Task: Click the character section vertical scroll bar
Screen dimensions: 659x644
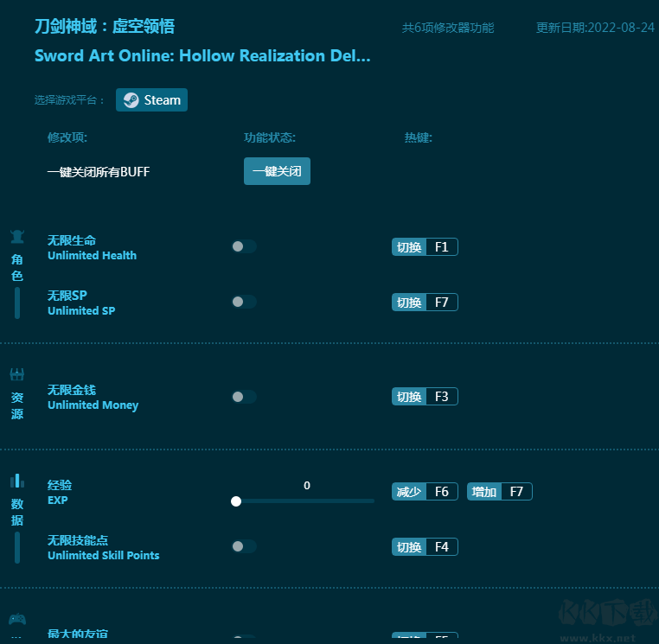Action: click(x=17, y=303)
